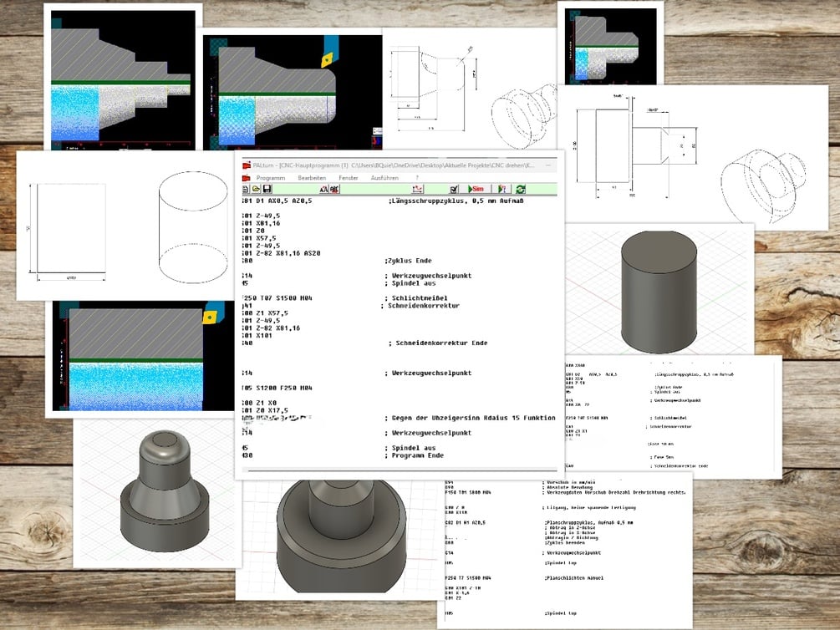Viewport: 840px width, 630px height.
Task: Click the 'Z1 X57,5' code line
Action: pos(265,313)
